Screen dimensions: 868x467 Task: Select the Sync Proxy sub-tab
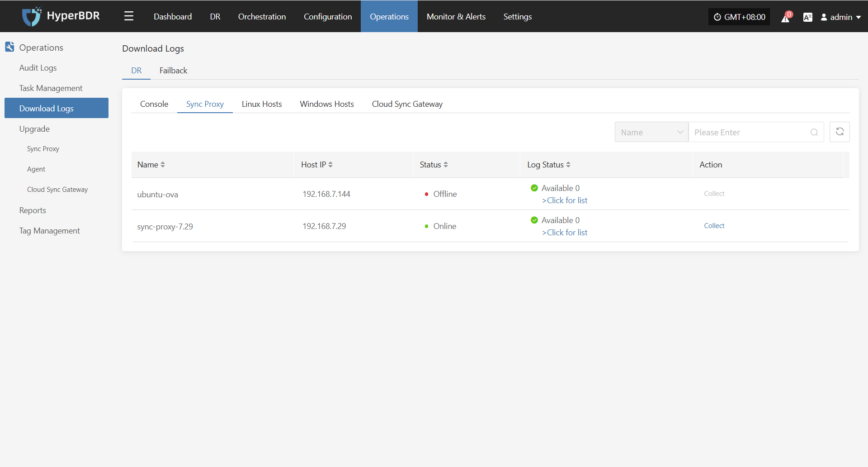pyautogui.click(x=205, y=104)
